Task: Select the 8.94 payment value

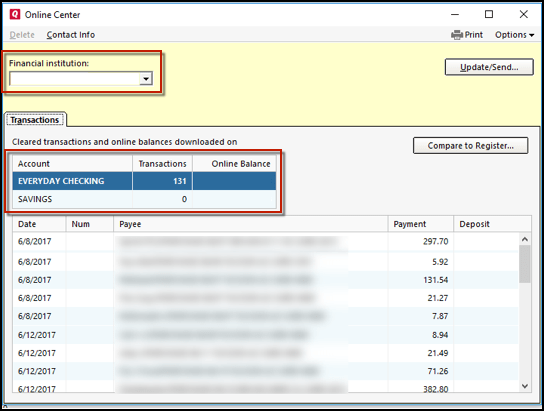Action: [440, 335]
